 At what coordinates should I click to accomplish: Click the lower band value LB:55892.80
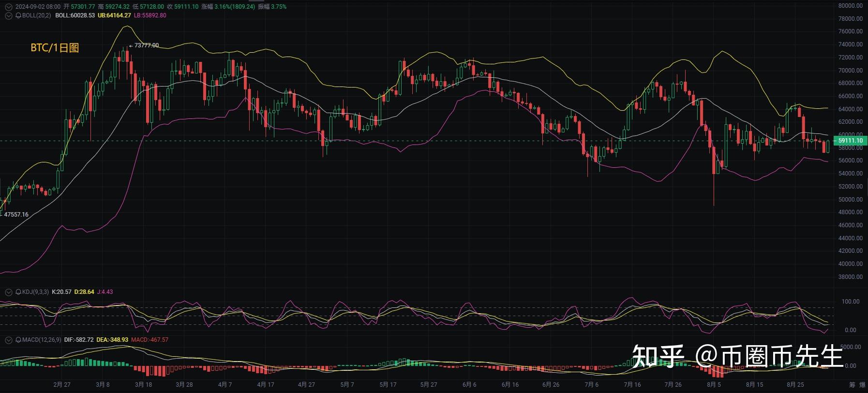pos(150,15)
